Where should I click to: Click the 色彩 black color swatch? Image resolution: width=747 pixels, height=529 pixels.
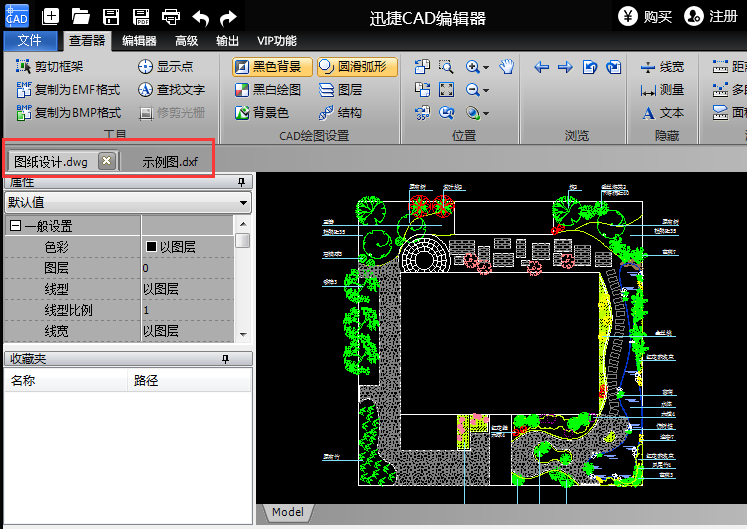coord(152,247)
